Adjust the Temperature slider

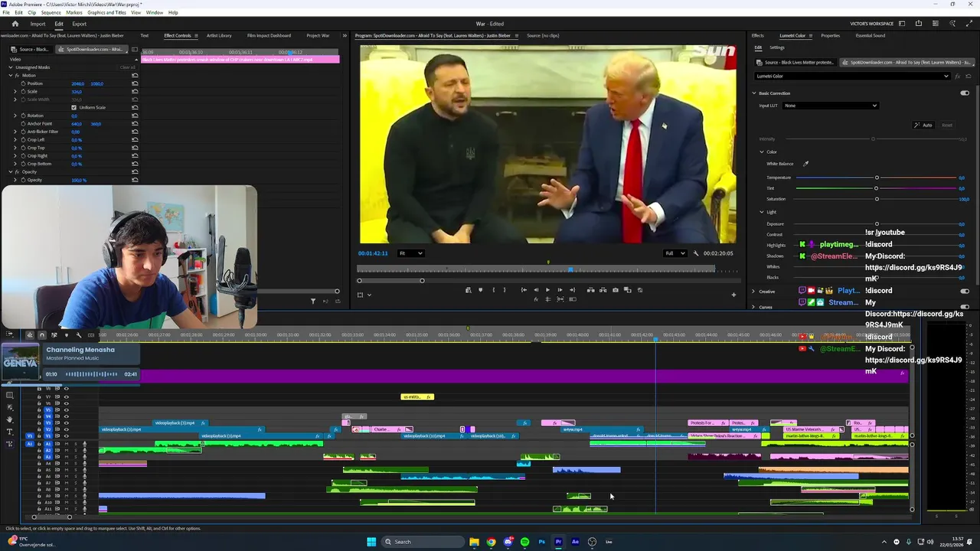[877, 178]
